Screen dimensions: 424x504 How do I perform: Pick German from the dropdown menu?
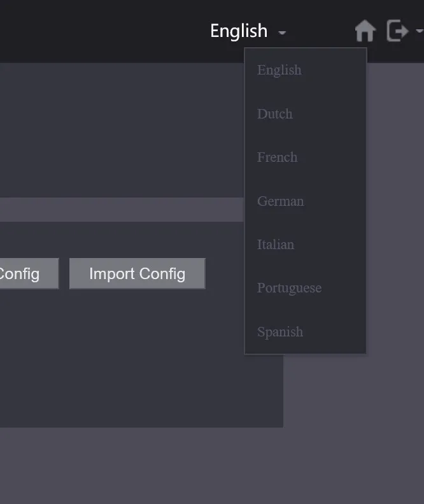click(280, 201)
